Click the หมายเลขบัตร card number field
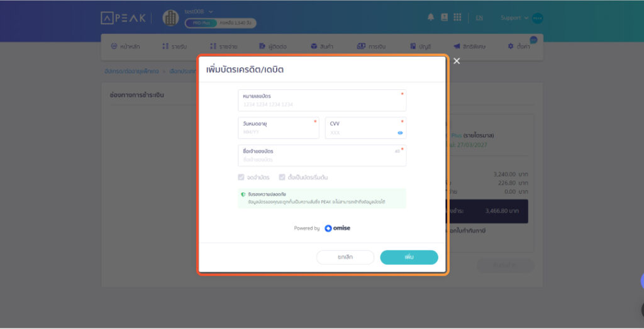 (x=322, y=104)
